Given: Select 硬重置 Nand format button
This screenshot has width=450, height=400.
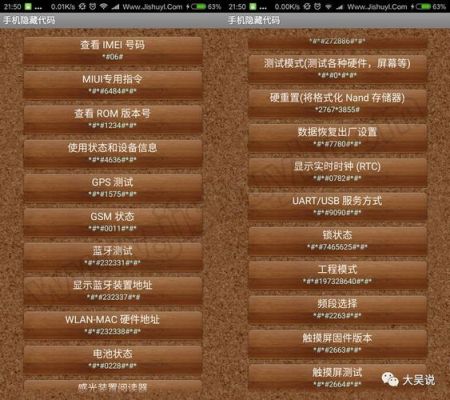Looking at the screenshot, I should click(x=337, y=103).
